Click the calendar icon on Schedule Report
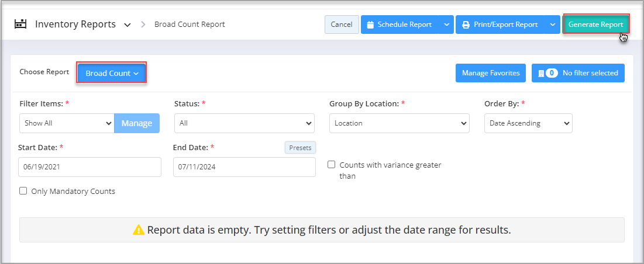This screenshot has width=644, height=264. click(x=371, y=25)
